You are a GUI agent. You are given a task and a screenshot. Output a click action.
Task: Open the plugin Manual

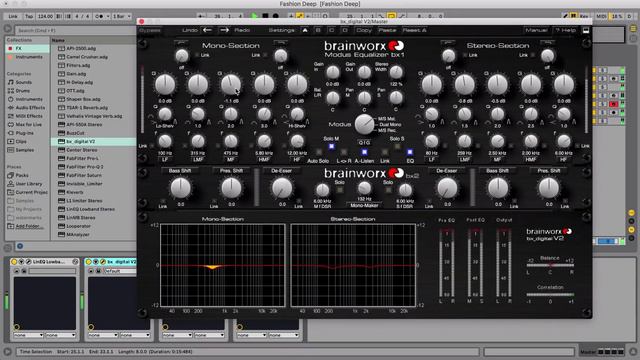(x=536, y=30)
